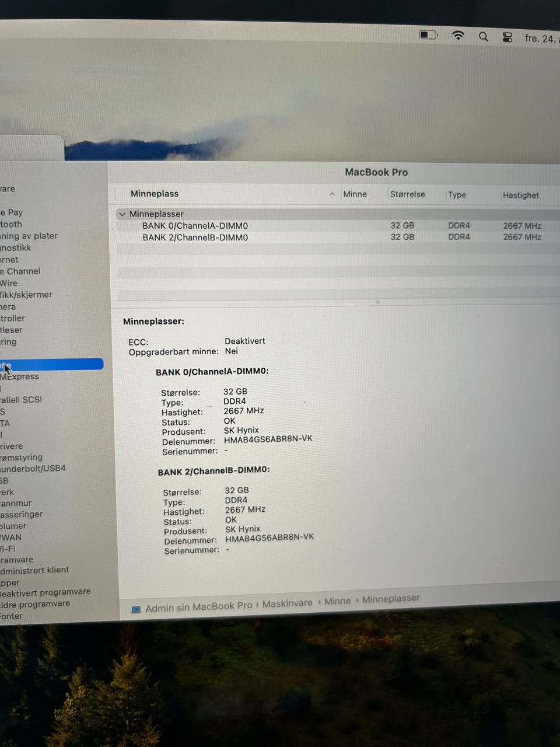Click DDR4 cell in BANK 2 row
This screenshot has width=560, height=747.
click(x=459, y=237)
